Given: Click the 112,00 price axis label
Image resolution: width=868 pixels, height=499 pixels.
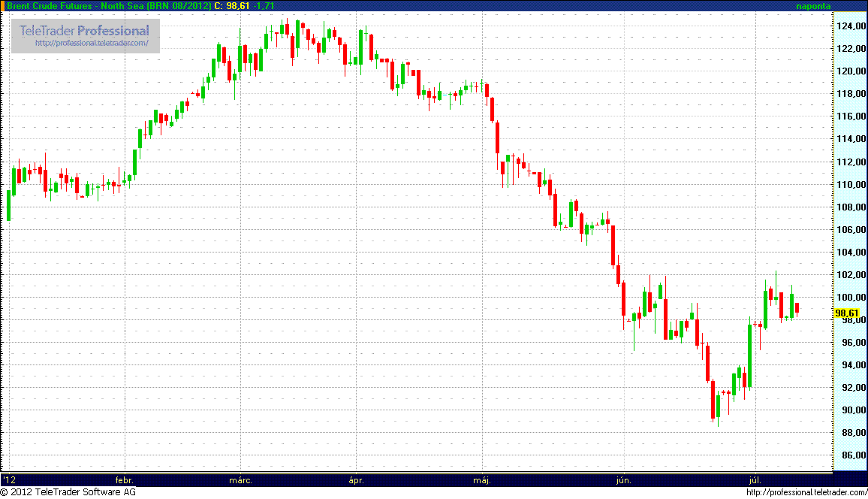Looking at the screenshot, I should point(851,162).
